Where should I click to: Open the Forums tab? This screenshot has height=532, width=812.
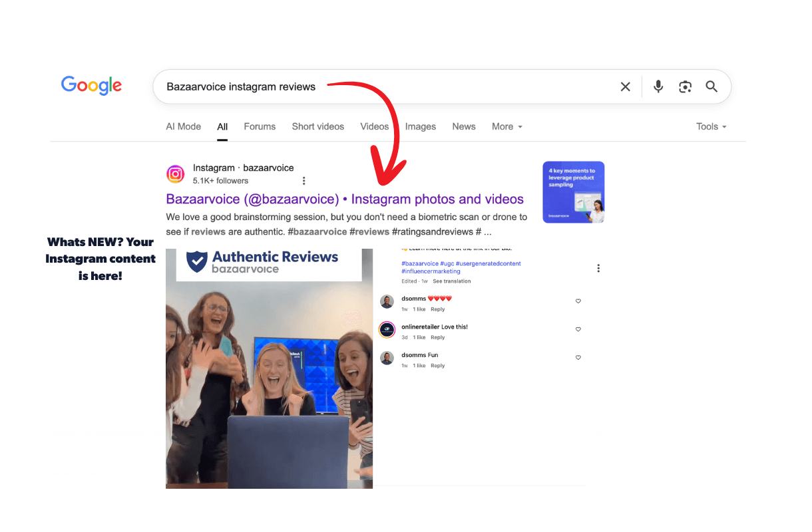260,126
